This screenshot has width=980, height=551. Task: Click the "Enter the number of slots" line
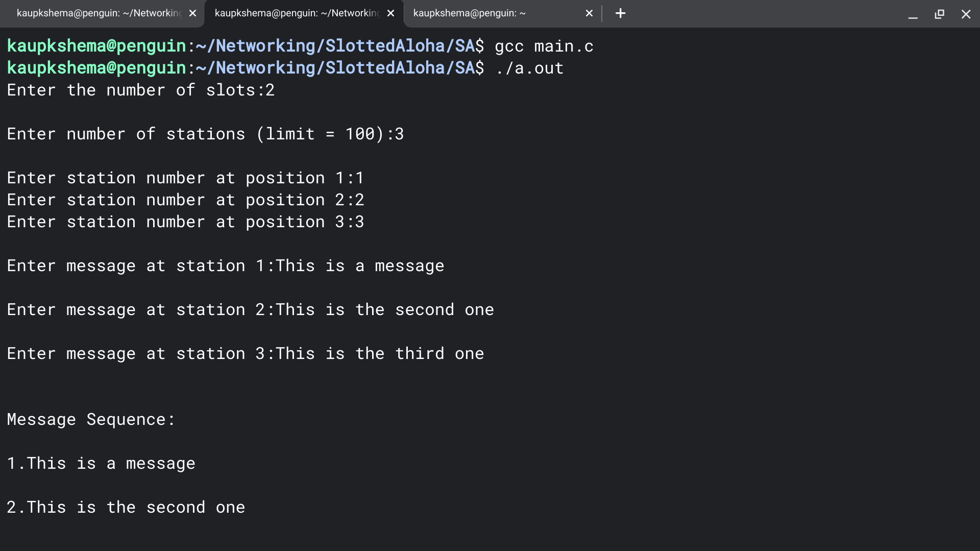coord(140,90)
